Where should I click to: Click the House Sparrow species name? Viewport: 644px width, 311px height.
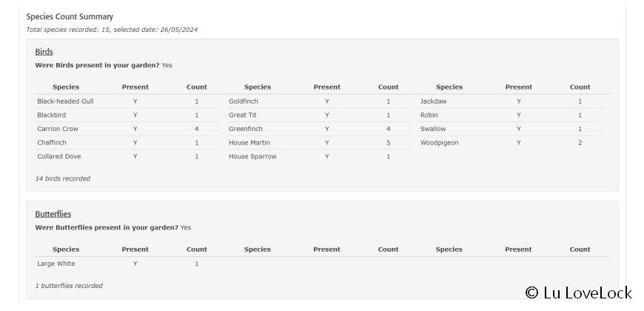click(252, 157)
